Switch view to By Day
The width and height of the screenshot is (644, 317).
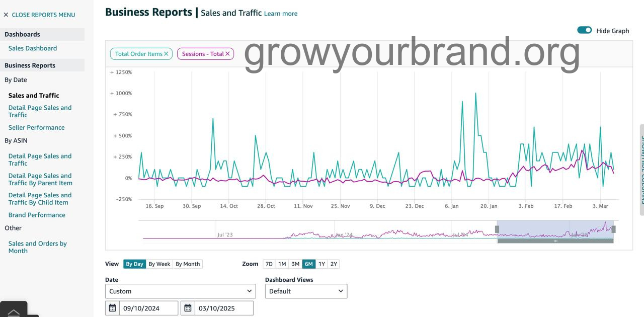134,264
